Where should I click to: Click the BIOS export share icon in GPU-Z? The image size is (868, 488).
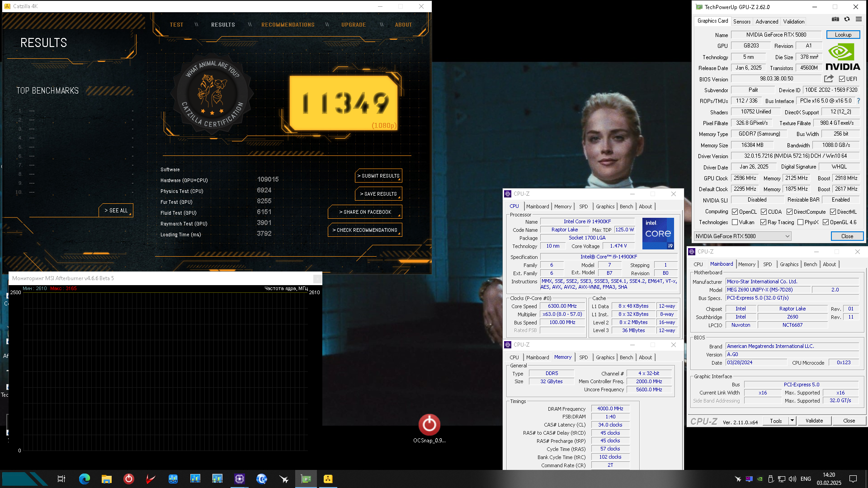pyautogui.click(x=829, y=79)
